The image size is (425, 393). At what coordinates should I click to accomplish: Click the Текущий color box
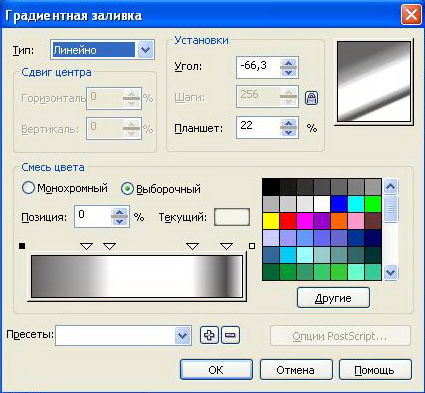[232, 217]
